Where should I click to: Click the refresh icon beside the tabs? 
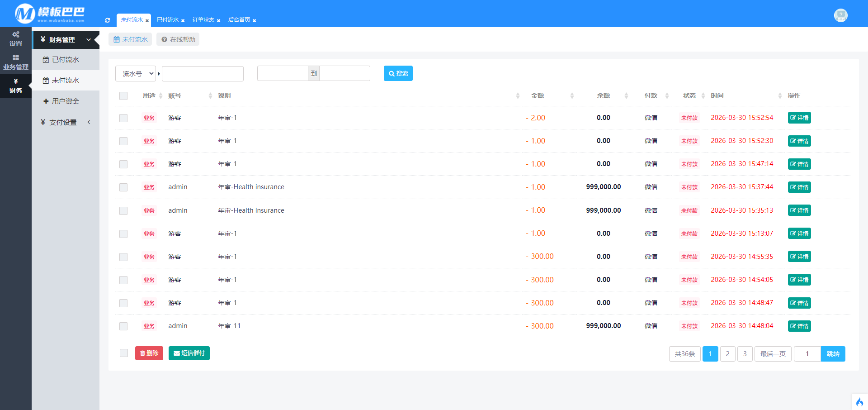(107, 20)
